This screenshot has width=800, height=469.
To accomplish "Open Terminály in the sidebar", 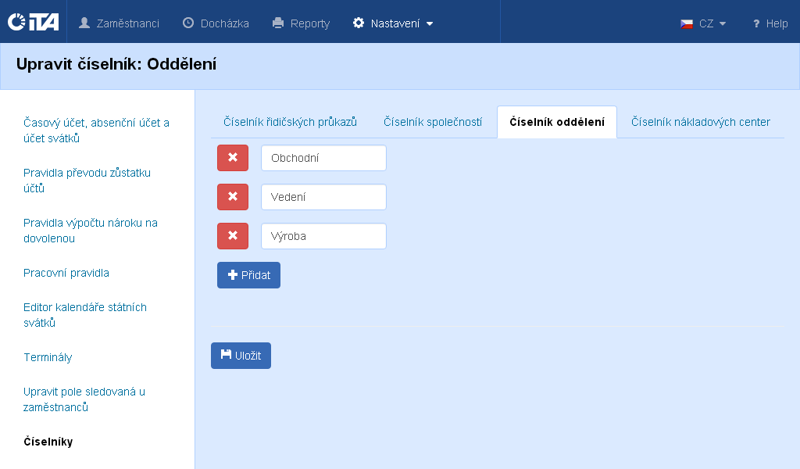I will tap(47, 357).
